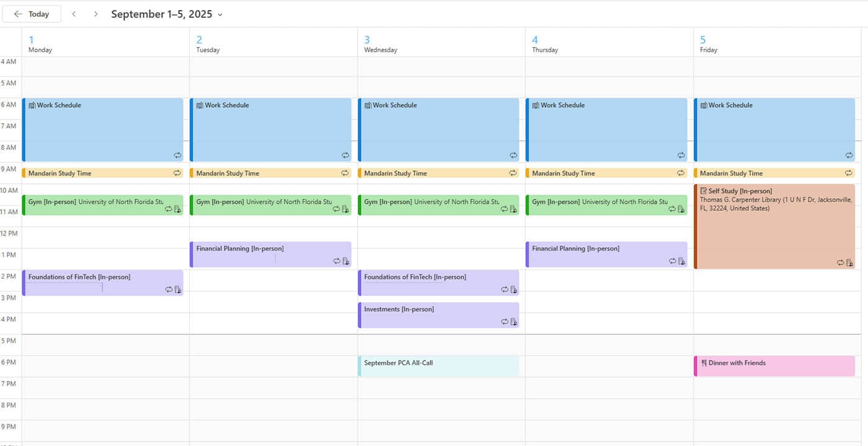
Task: Open Tuesday's Financial Planning event
Action: click(x=260, y=254)
